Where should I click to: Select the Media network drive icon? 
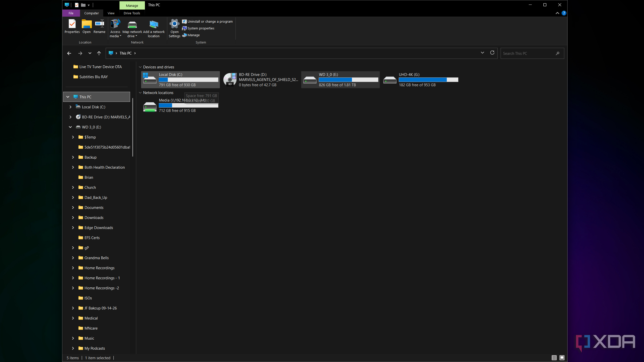pos(150,107)
